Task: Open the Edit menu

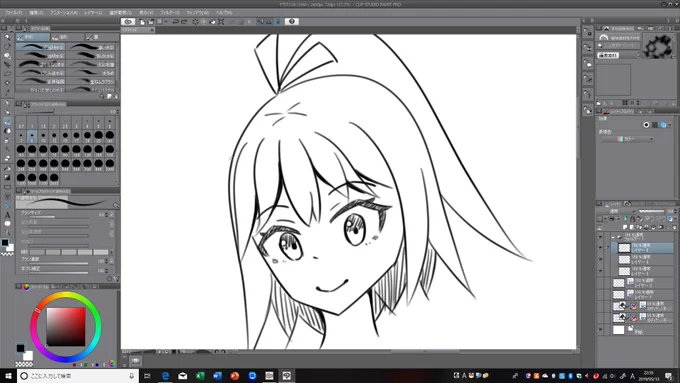Action: [36, 13]
